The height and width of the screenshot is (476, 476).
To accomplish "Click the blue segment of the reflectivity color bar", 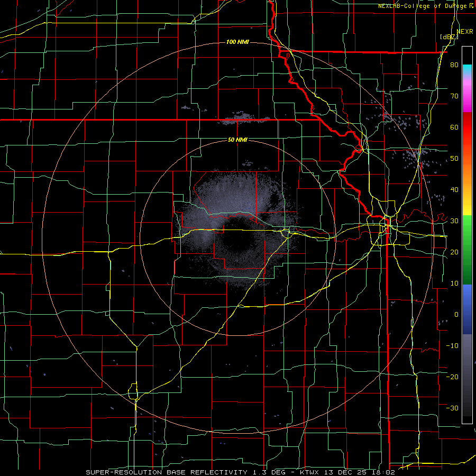I will point(467,309).
